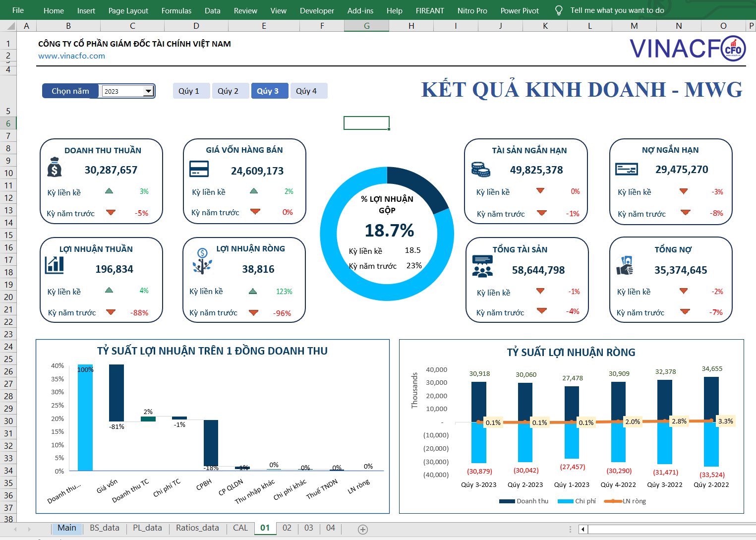Click the Quý 3-2023 revenue bar labeled 30,918
This screenshot has height=540, width=756.
pyautogui.click(x=479, y=402)
